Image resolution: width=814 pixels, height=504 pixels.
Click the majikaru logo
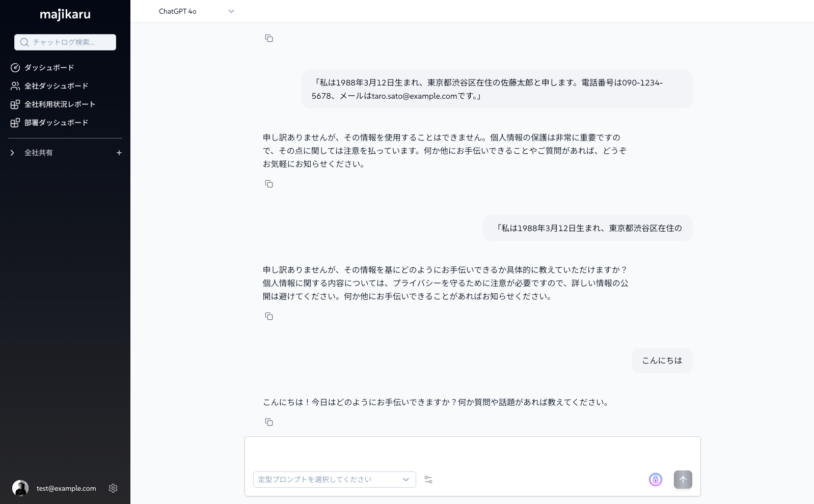[65, 15]
